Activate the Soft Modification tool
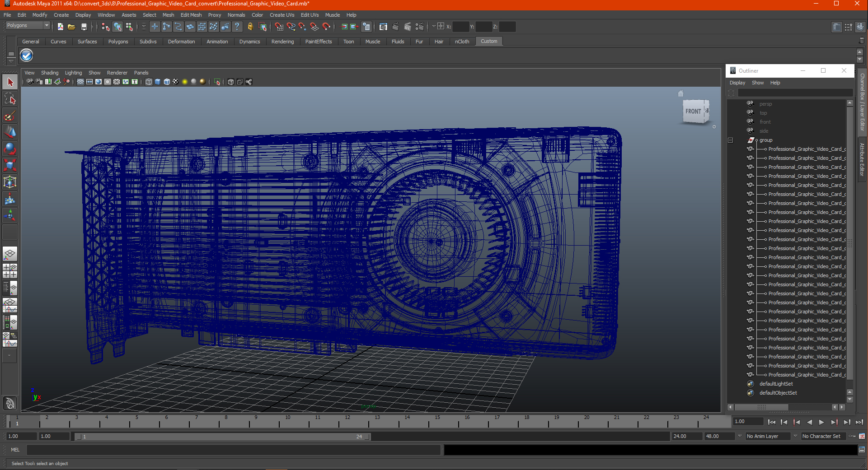Image resolution: width=868 pixels, height=470 pixels. tap(10, 199)
